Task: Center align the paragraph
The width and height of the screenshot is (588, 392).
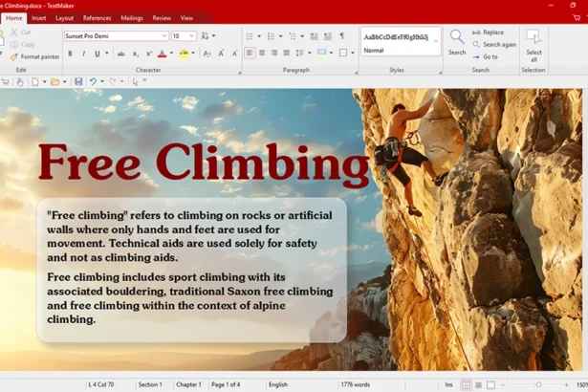Action: click(262, 53)
